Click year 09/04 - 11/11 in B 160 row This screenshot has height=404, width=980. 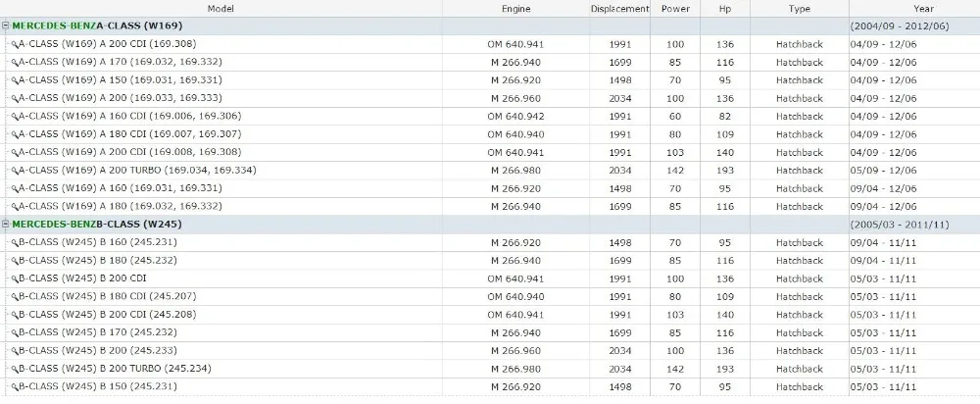point(883,242)
